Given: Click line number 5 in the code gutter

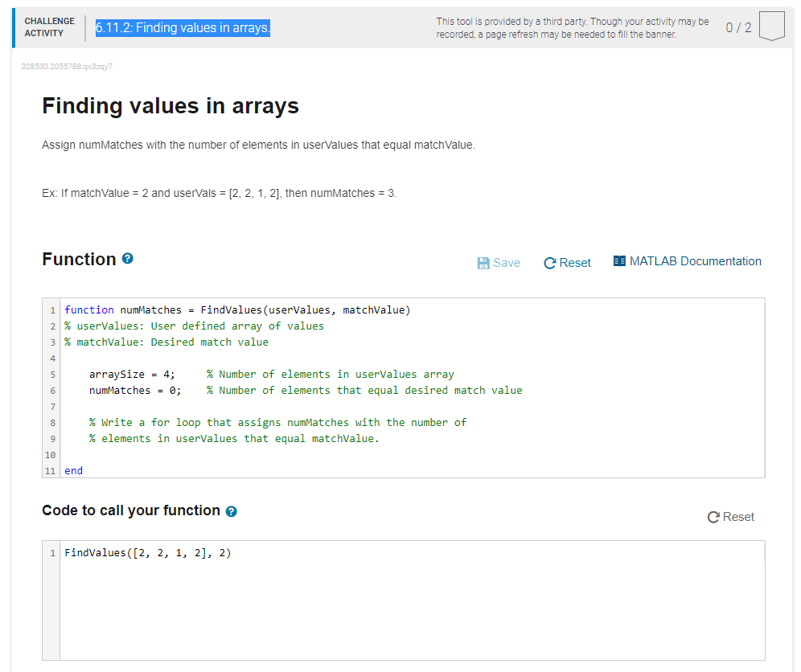Looking at the screenshot, I should [51, 374].
